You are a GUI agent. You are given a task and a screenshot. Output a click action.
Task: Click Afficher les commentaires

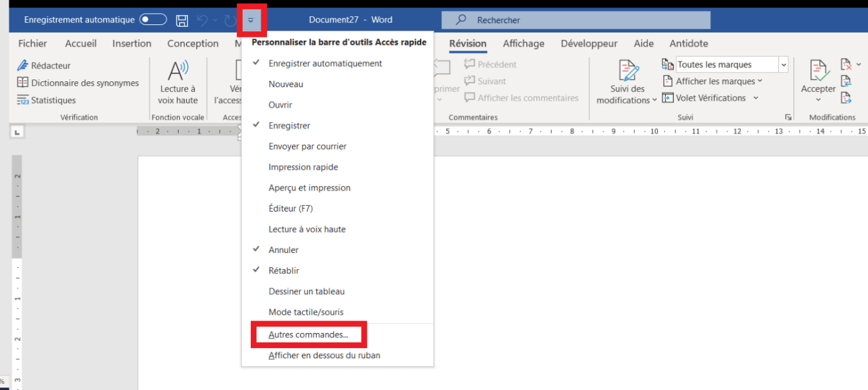(x=521, y=98)
